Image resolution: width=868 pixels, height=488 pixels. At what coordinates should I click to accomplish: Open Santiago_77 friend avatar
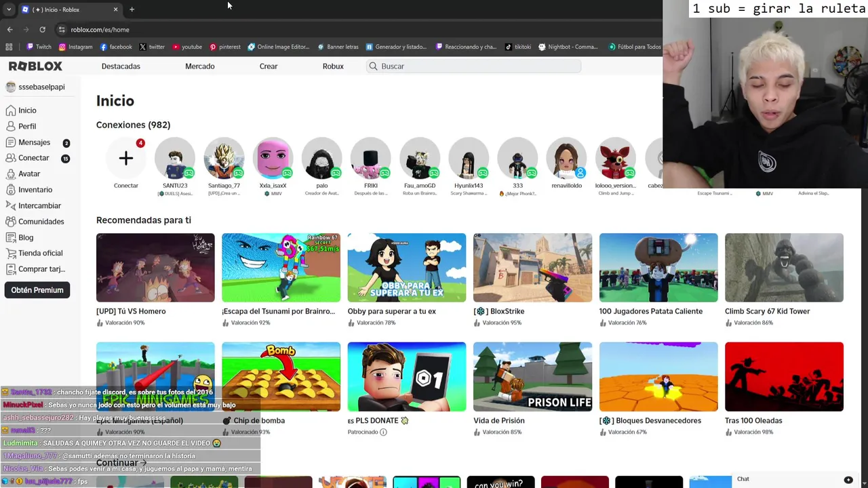coord(224,159)
